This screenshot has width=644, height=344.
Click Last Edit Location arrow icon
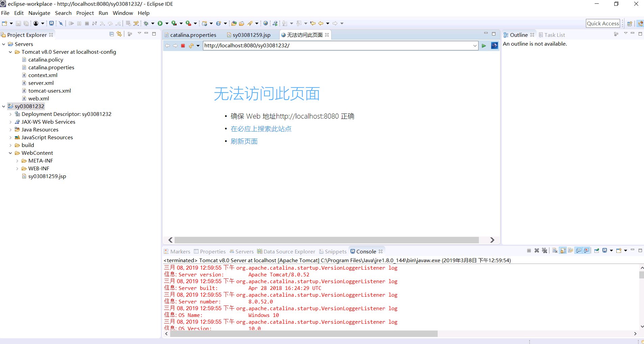pos(313,23)
